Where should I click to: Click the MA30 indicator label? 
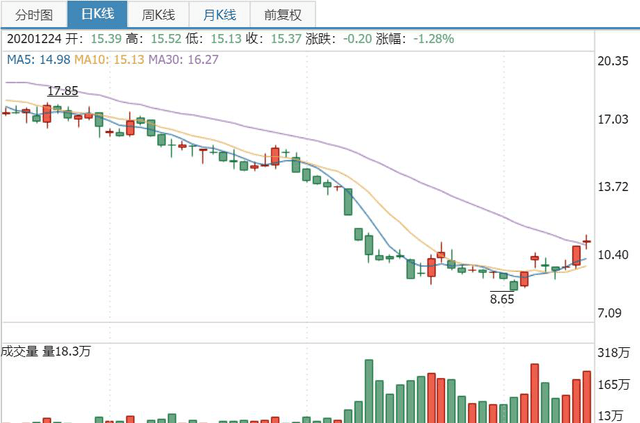pos(183,60)
